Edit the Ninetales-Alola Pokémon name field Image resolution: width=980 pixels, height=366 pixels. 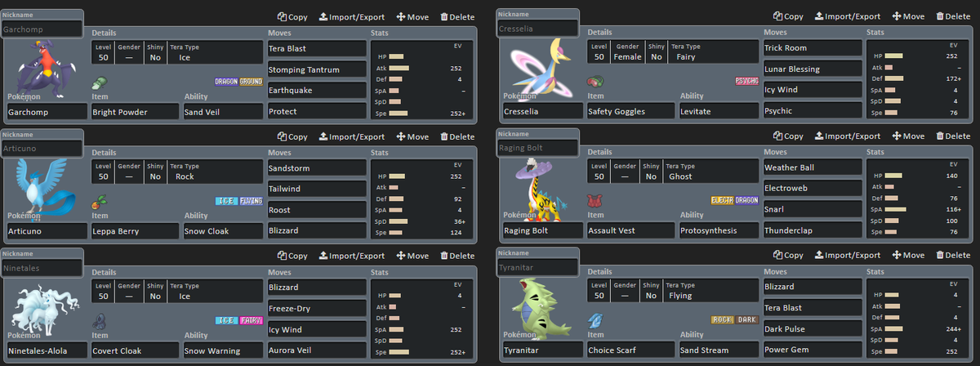click(x=47, y=350)
